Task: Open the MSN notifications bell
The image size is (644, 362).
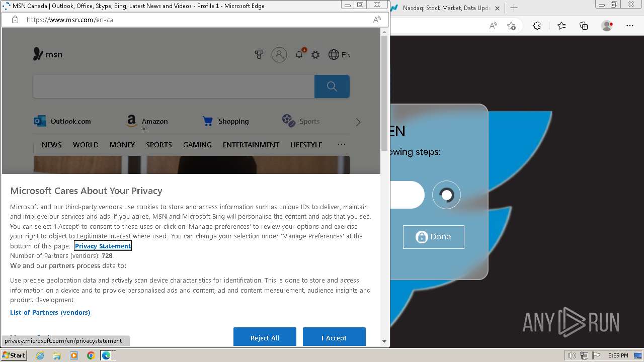Action: tap(299, 54)
